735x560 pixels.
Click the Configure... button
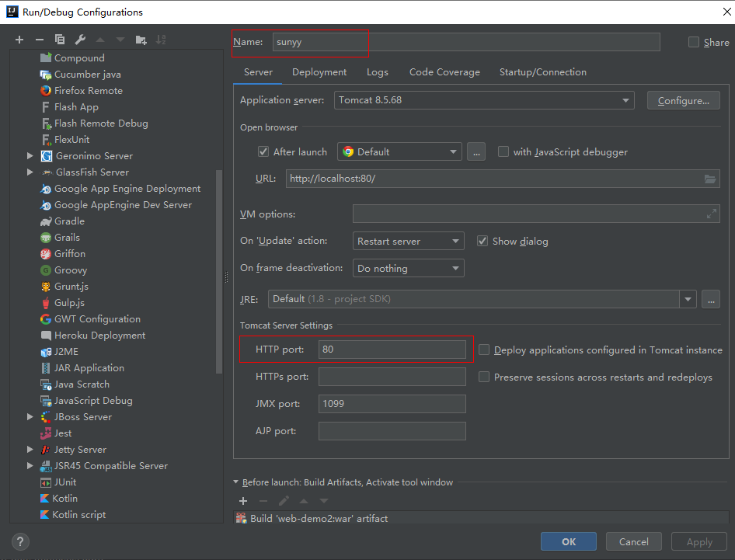[683, 100]
